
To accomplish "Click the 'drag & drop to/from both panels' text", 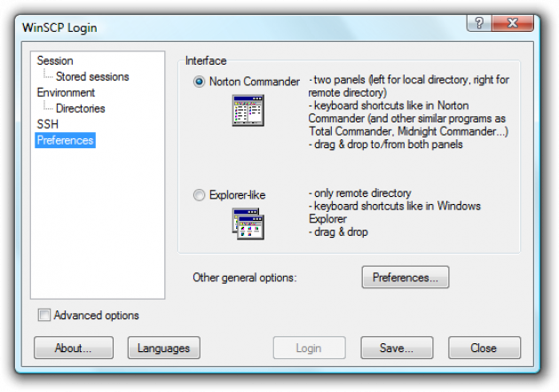I will 386,145.
